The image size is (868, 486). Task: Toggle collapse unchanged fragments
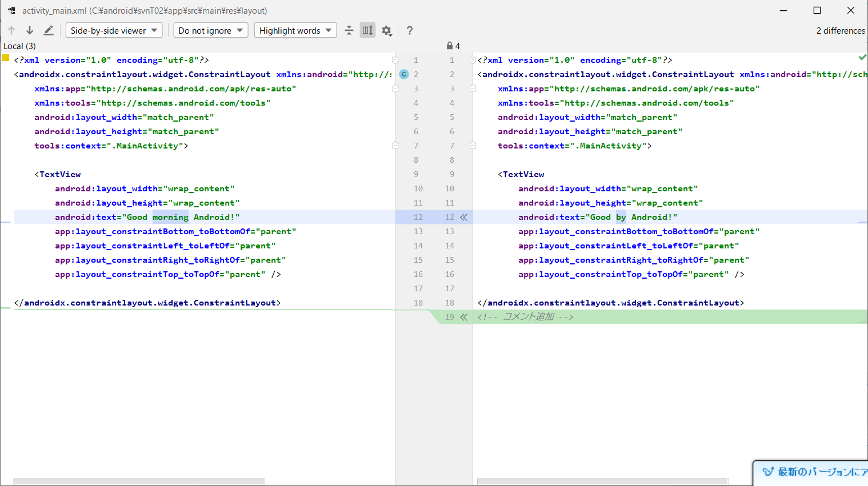349,30
